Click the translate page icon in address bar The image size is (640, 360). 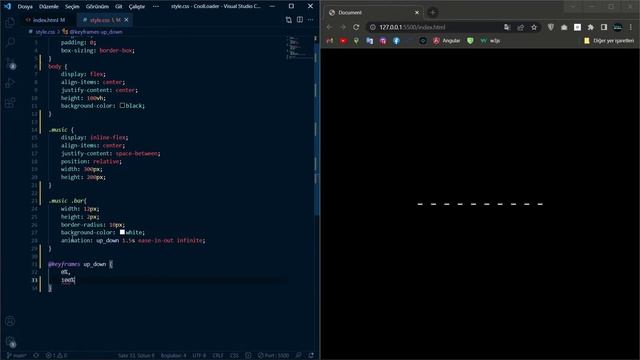[x=507, y=27]
